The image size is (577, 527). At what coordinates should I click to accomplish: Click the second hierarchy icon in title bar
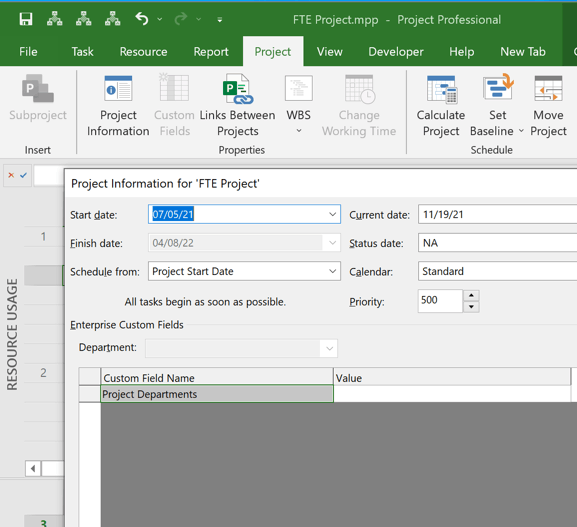coord(84,19)
